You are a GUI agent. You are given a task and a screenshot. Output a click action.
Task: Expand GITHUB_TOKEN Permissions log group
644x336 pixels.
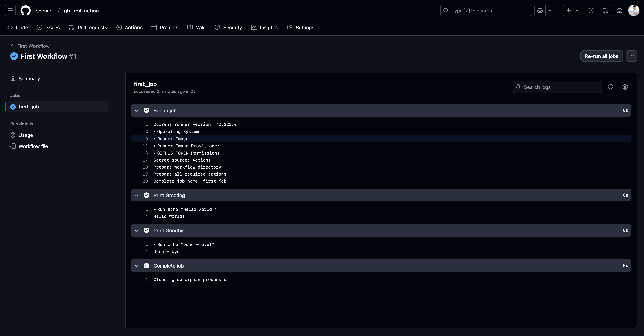(188, 153)
